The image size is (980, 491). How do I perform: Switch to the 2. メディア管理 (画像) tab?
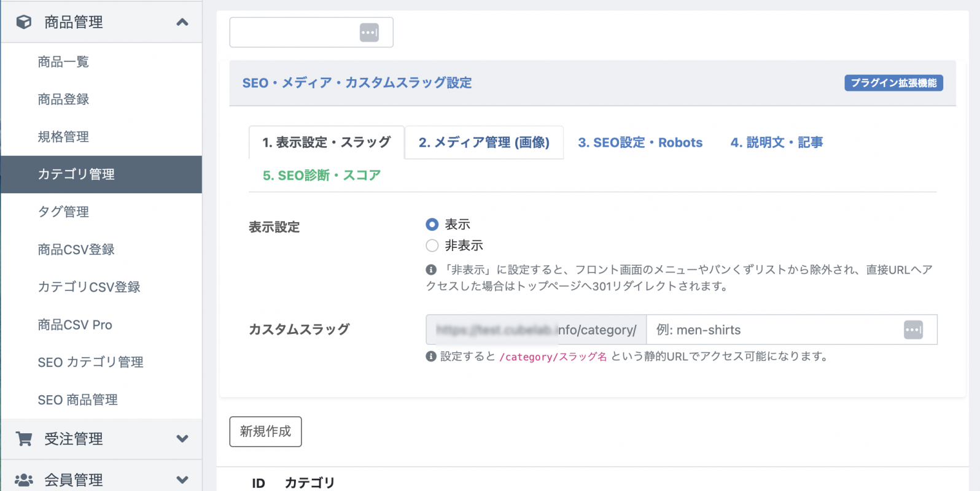(484, 142)
